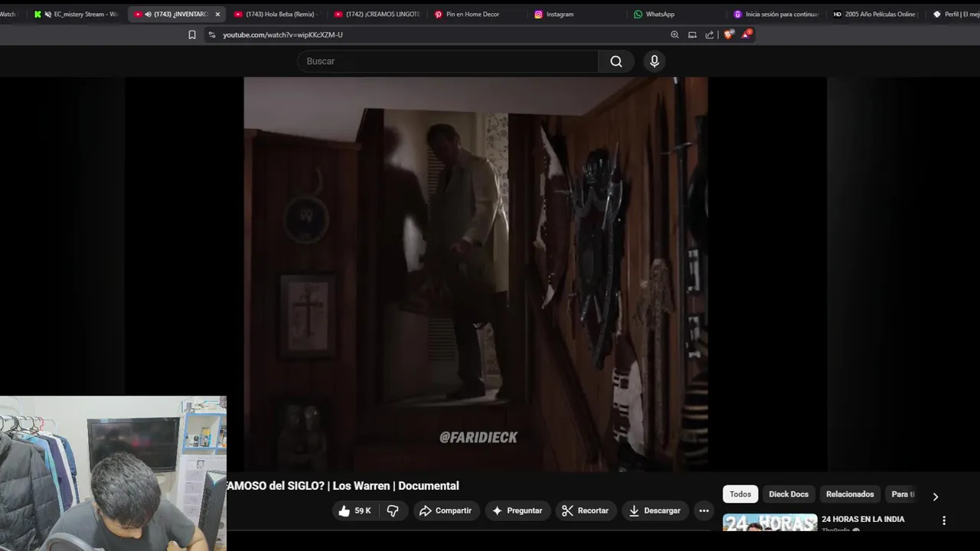
Task: Click the YouTube search magnifier button
Action: [616, 61]
